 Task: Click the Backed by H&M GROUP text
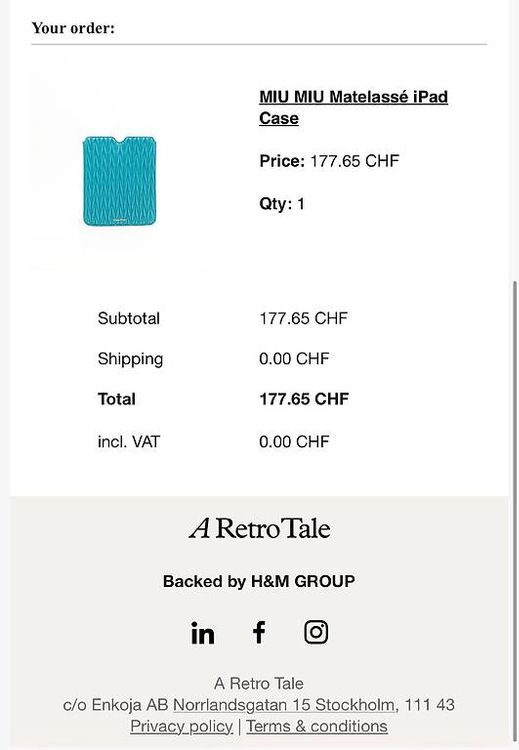pos(259,581)
